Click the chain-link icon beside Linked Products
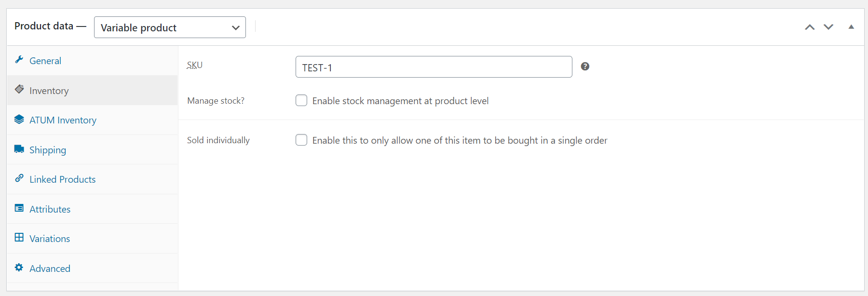The width and height of the screenshot is (868, 296). (x=19, y=178)
